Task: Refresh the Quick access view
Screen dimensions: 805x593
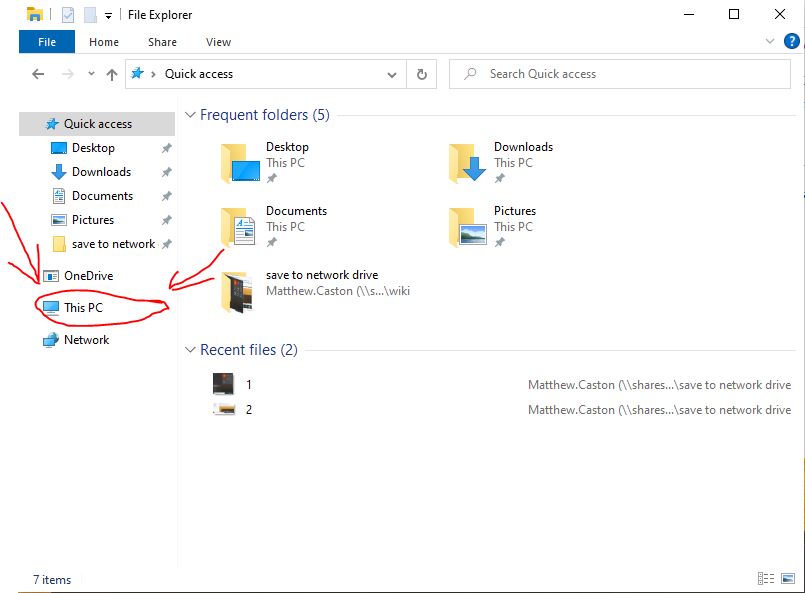Action: pyautogui.click(x=421, y=74)
